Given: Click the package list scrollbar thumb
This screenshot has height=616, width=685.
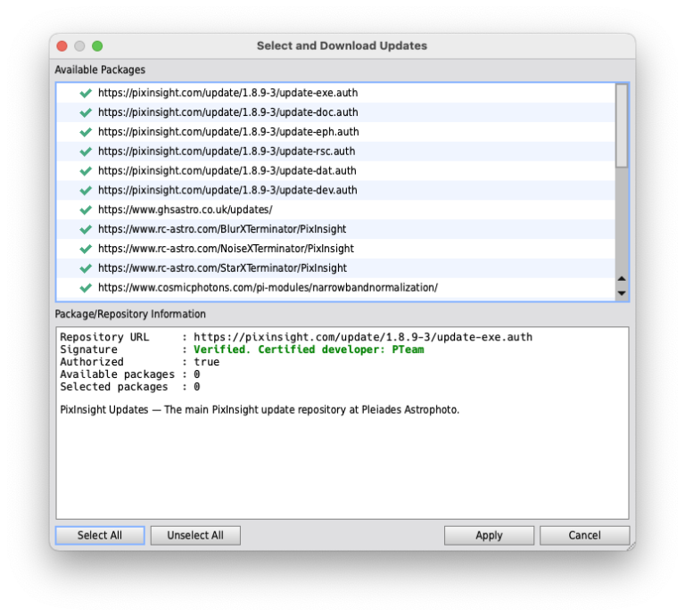Looking at the screenshot, I should tap(622, 125).
